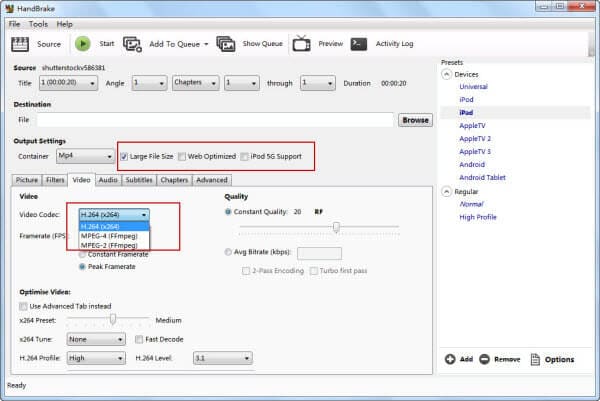Click the Preview television icon
This screenshot has width=600, height=401.
coord(302,43)
